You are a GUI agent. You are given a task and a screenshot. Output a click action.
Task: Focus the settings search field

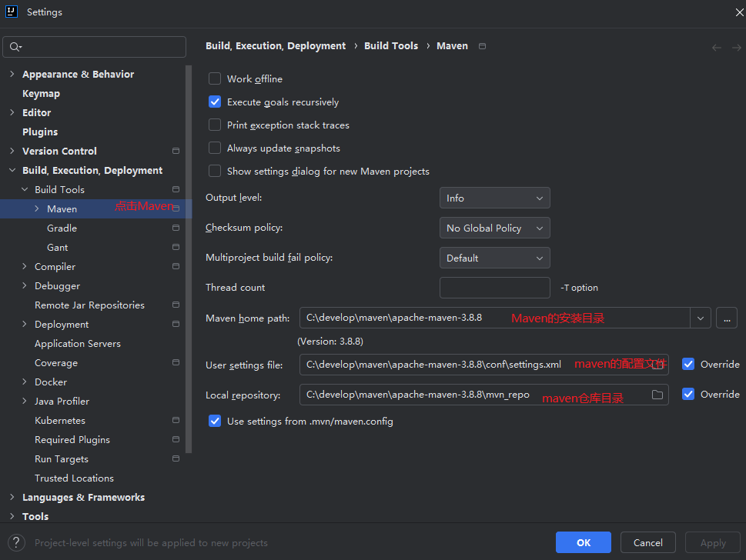(x=94, y=47)
